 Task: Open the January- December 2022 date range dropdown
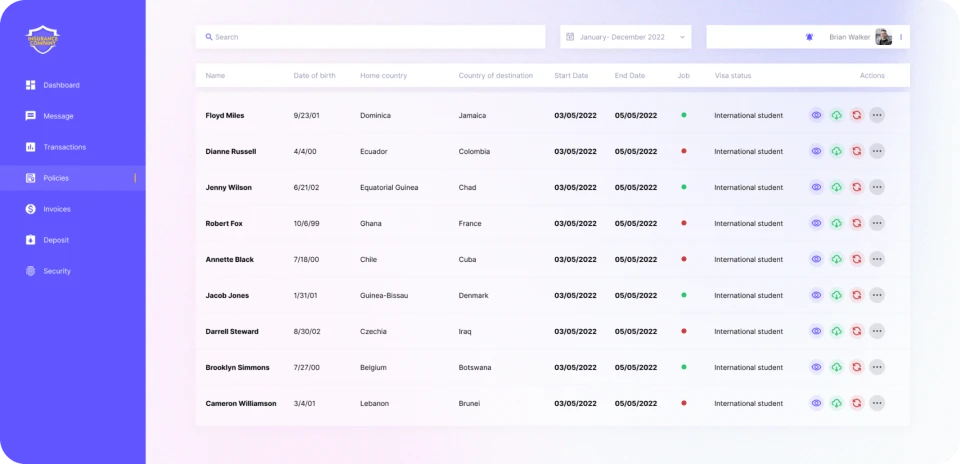[x=626, y=37]
